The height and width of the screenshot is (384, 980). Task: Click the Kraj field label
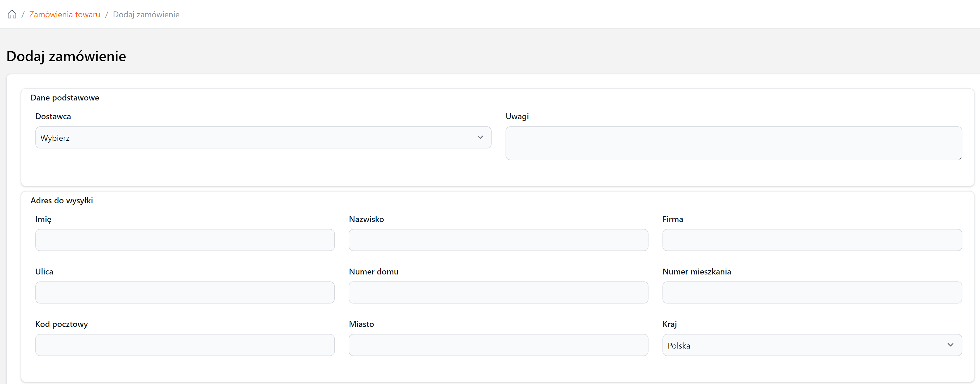669,324
